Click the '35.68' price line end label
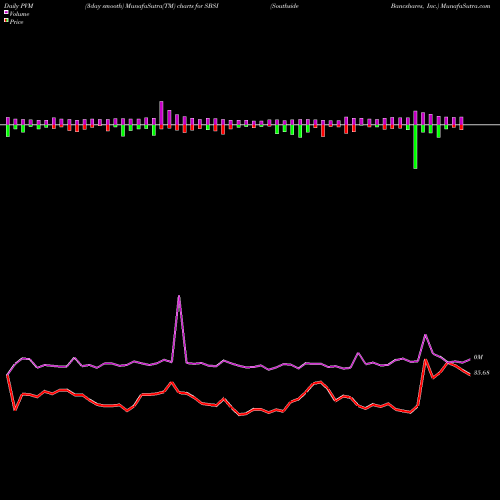Viewport: 500px width, 500px height. point(481,373)
